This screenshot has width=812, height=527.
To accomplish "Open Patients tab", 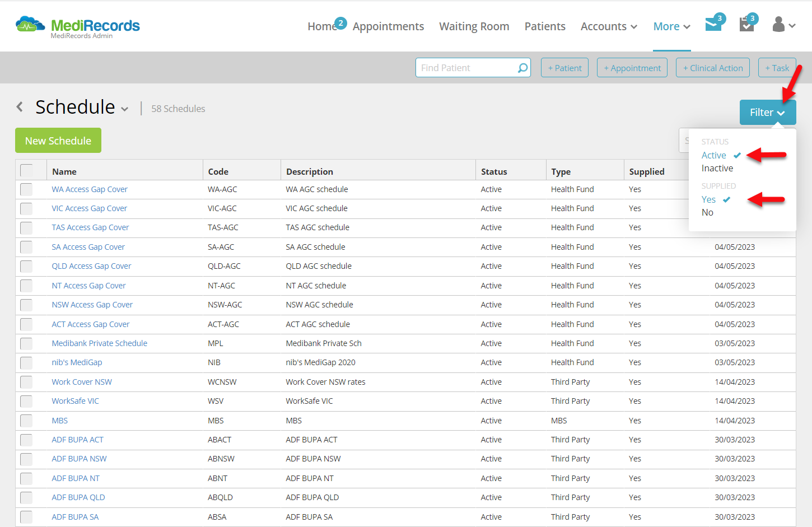I will pos(545,26).
